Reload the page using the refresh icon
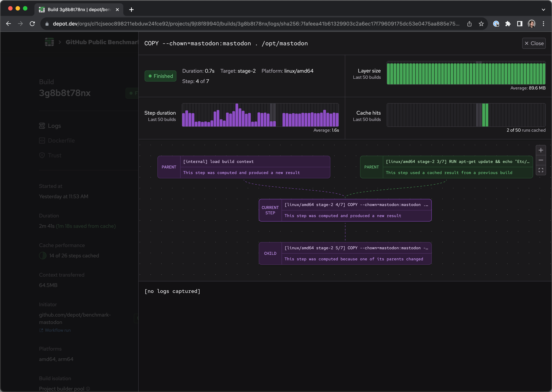 (32, 24)
